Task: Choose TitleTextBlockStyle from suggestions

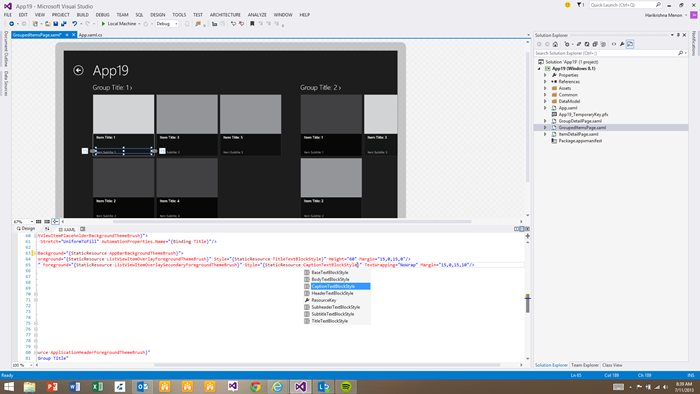Action: (329, 321)
